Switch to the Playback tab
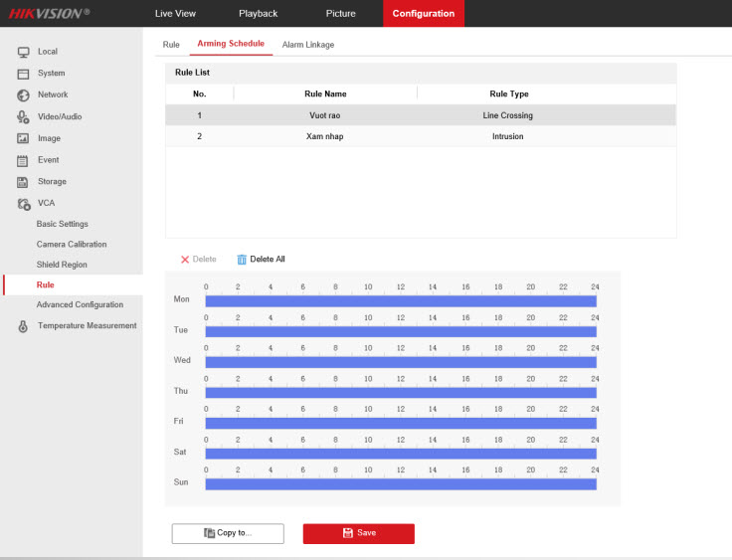The width and height of the screenshot is (732, 560). (258, 13)
